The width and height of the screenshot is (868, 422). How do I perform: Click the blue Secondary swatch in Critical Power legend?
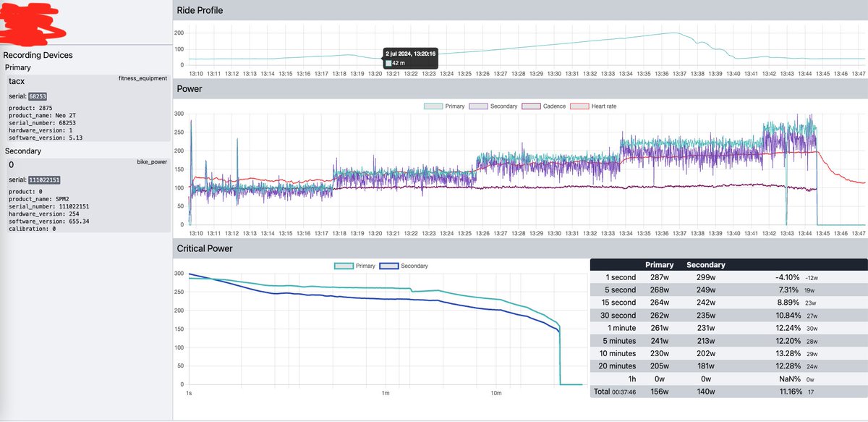coord(389,266)
